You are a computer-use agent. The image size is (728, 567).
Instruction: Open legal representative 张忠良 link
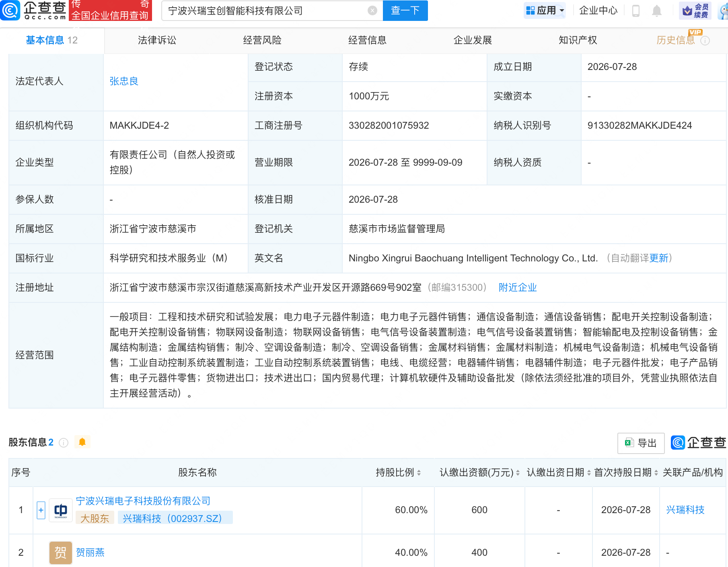tap(124, 81)
